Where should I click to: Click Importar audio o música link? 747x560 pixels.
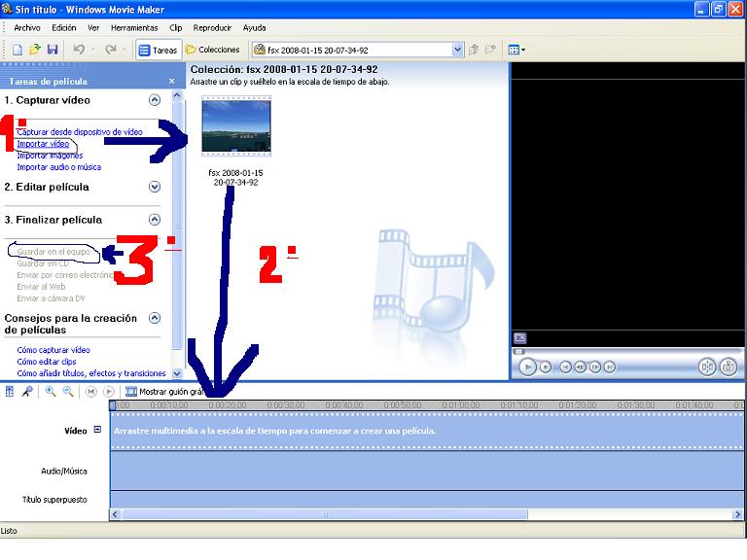(59, 167)
